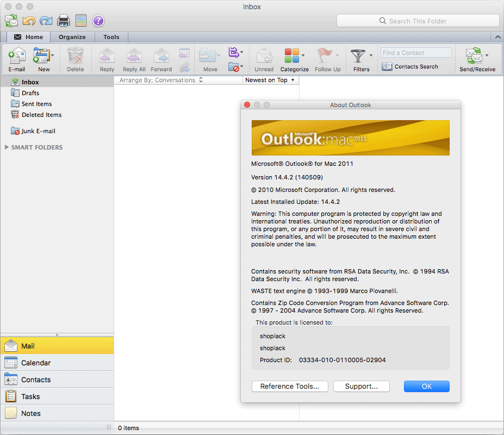Open Arrange By: Conversations selector
The width and height of the screenshot is (504, 435).
pyautogui.click(x=161, y=80)
